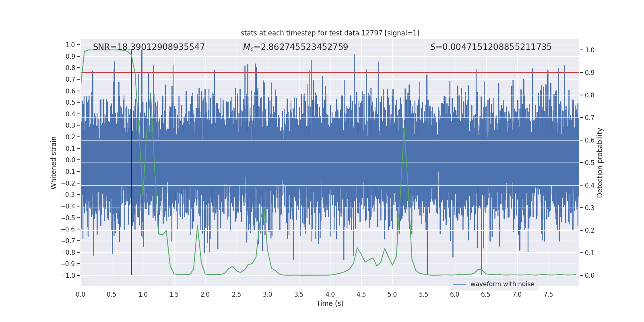Click the 3.0 tick on the Time axis
644x322 pixels.
pos(268,294)
